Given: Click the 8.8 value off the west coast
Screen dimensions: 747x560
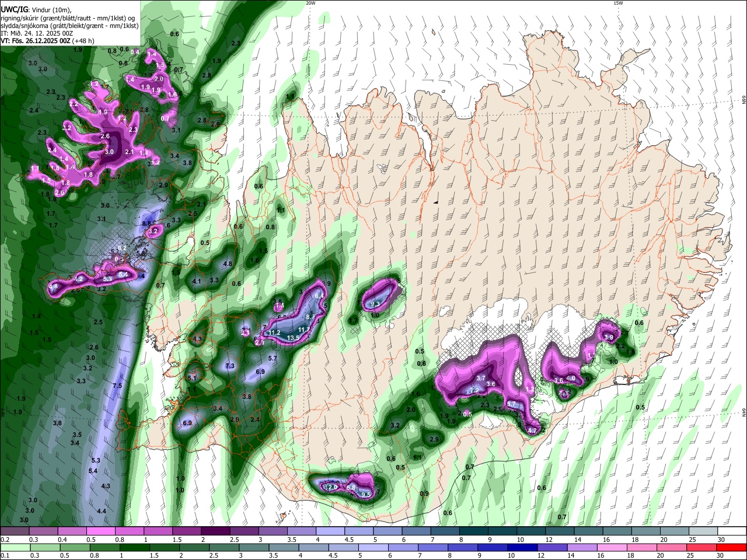Looking at the screenshot, I should click(147, 223).
